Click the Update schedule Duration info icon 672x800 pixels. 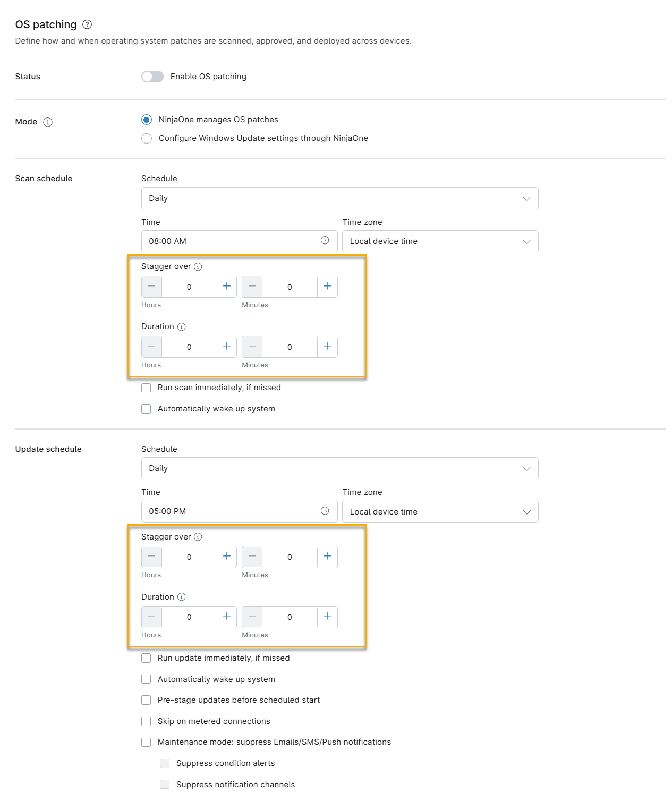(x=182, y=597)
